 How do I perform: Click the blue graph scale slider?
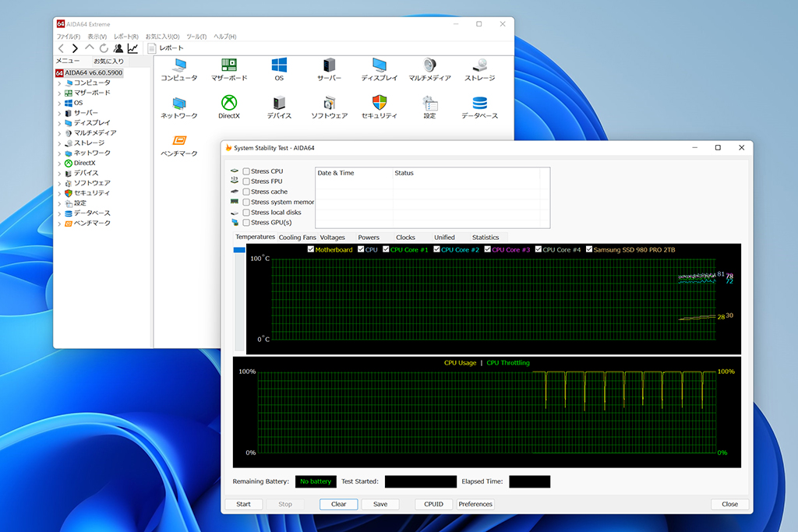click(239, 250)
